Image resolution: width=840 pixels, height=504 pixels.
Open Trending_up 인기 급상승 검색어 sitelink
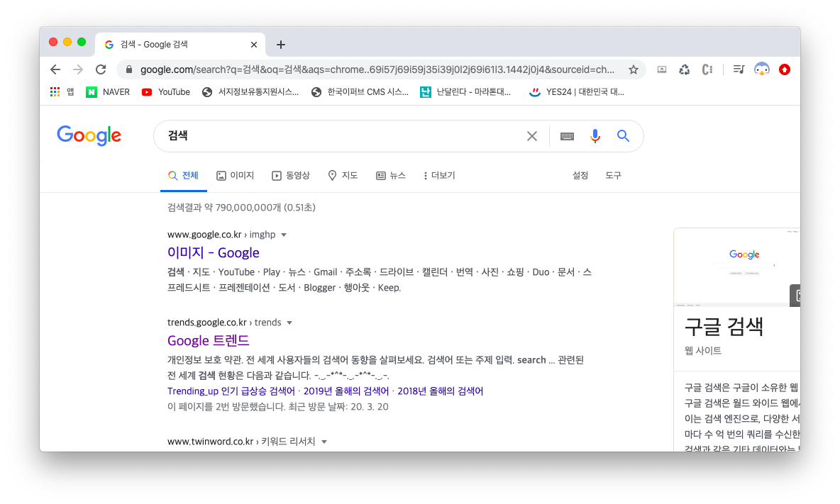(231, 391)
